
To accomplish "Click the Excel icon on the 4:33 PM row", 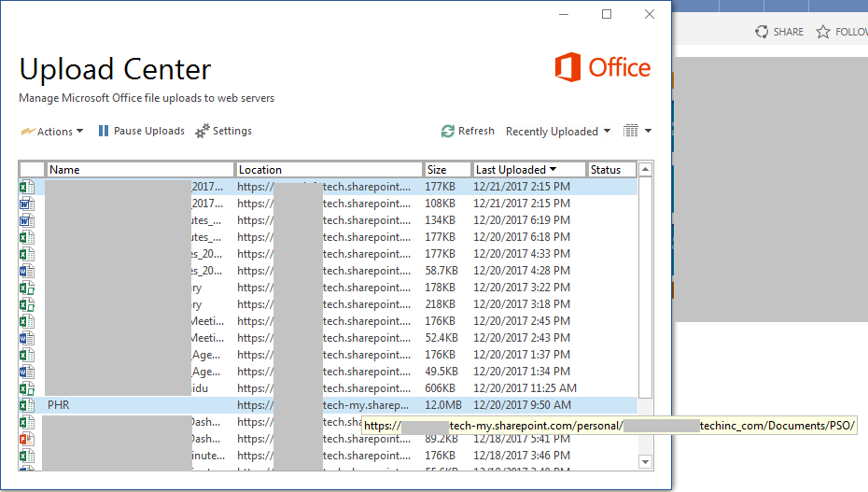I will pos(26,254).
